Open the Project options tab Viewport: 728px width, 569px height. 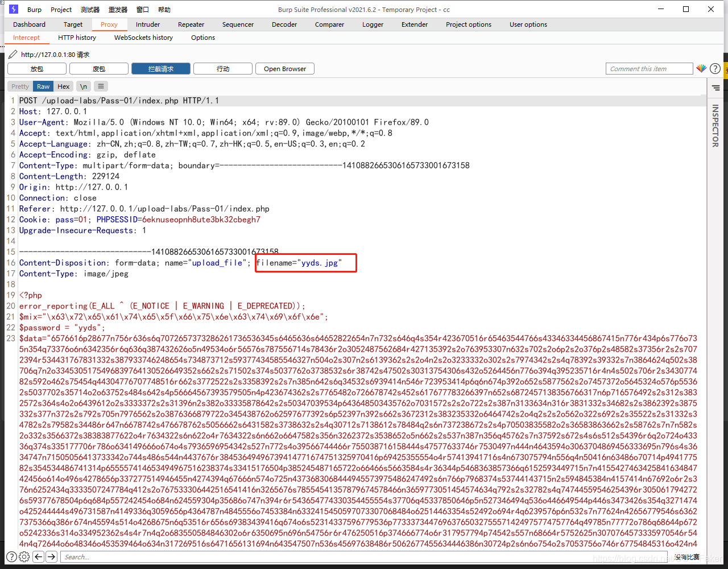(469, 24)
